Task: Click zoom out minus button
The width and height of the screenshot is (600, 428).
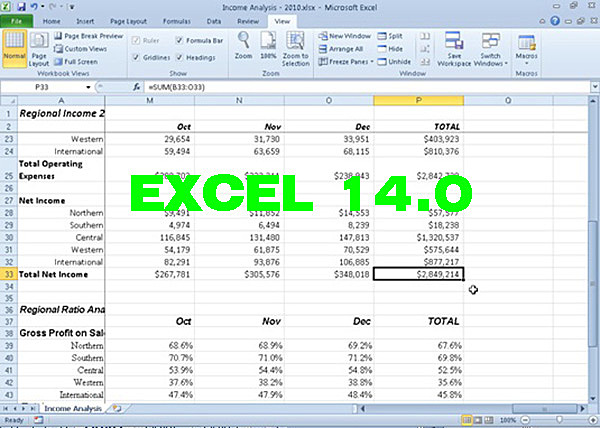Action: click(526, 420)
